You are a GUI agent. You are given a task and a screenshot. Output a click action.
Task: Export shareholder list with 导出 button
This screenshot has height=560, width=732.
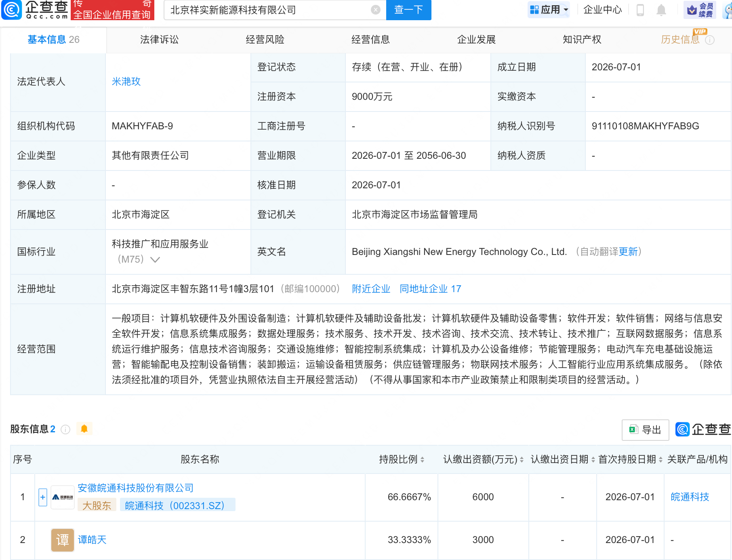tap(645, 429)
